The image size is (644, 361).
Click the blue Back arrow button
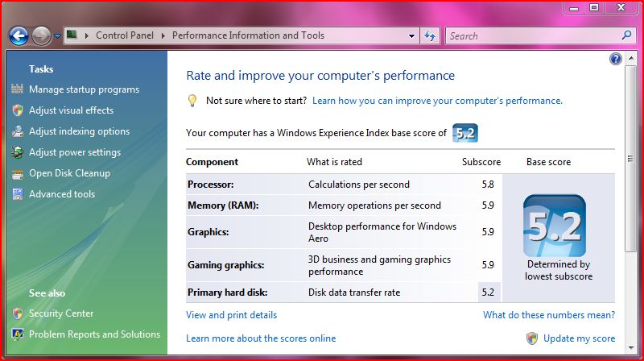click(x=19, y=35)
